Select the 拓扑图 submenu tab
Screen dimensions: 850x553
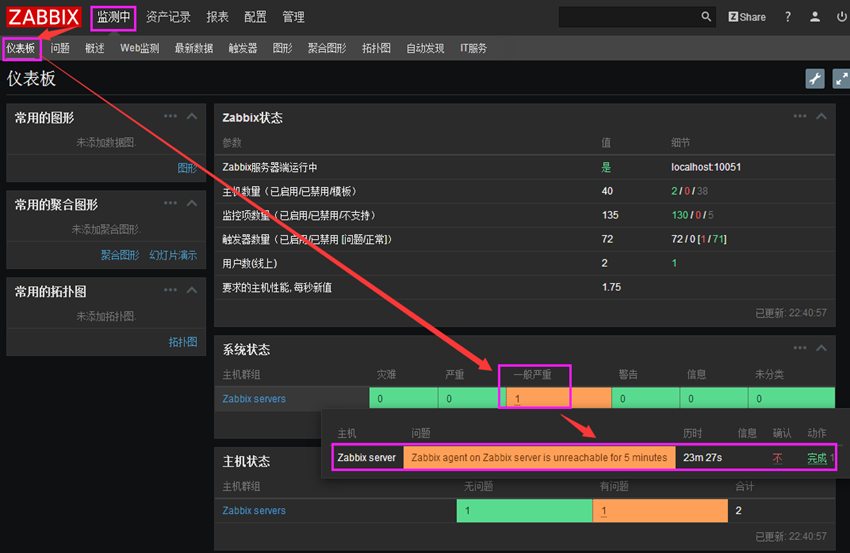coord(376,48)
